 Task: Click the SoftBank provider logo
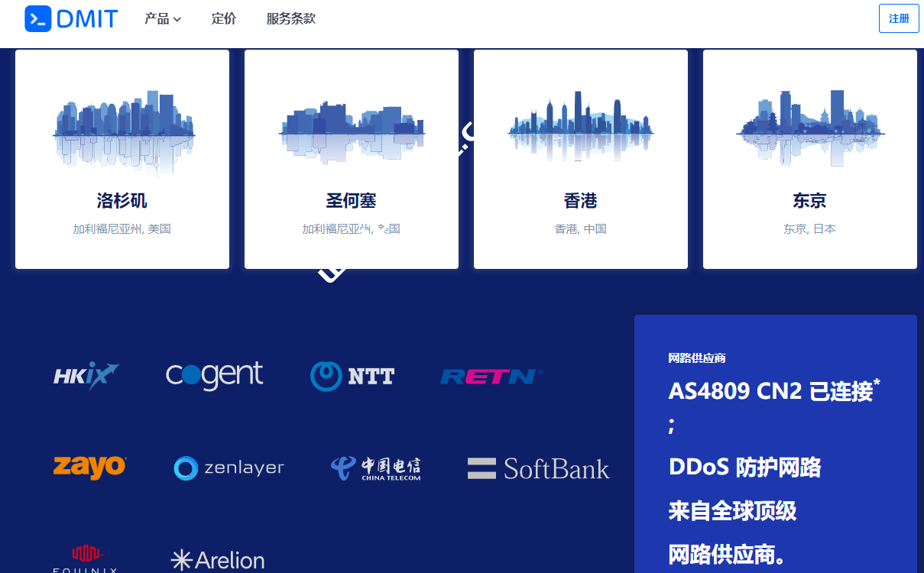click(538, 468)
